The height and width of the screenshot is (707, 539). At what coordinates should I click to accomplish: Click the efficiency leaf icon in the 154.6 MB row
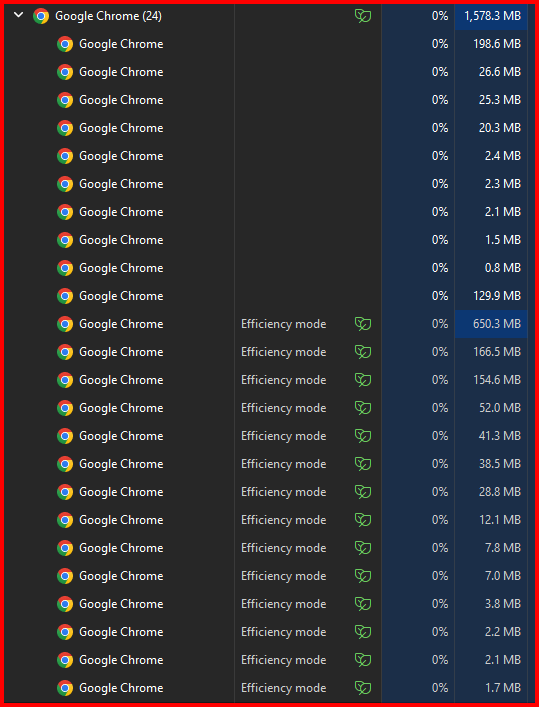tap(363, 380)
